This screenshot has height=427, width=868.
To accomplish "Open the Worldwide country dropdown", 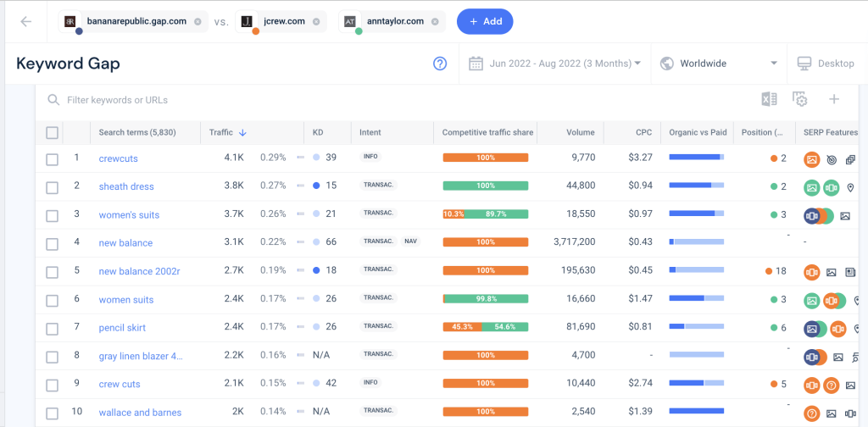I will [x=719, y=64].
